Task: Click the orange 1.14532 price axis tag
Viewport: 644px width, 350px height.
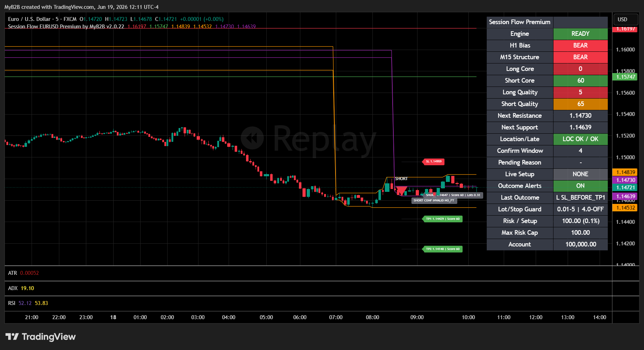Action: tap(625, 208)
